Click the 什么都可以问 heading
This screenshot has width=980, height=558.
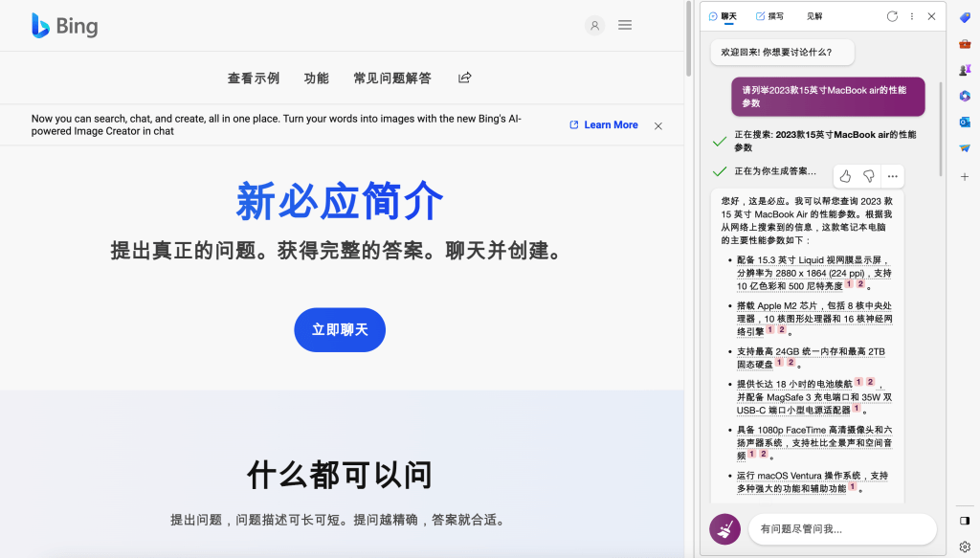(x=340, y=475)
